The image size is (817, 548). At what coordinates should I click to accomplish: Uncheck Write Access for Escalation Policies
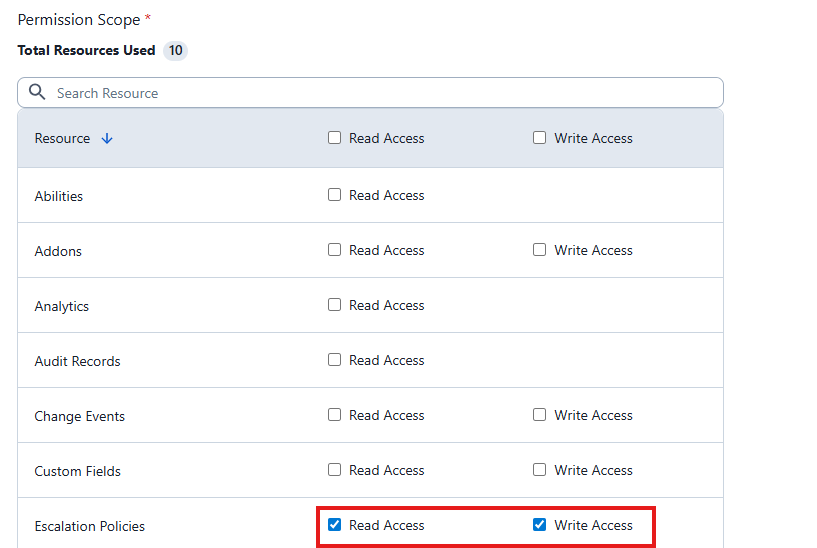click(540, 525)
